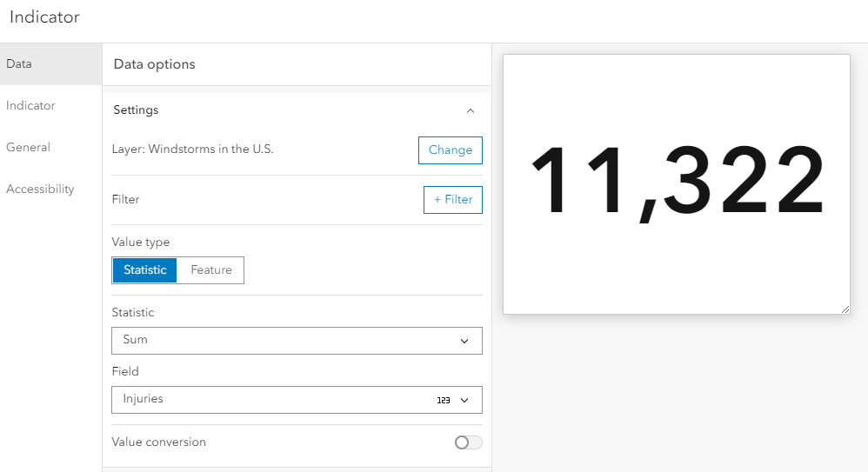Click the Windstorms in the U.S. layer label
The image size is (868, 472).
(x=193, y=150)
